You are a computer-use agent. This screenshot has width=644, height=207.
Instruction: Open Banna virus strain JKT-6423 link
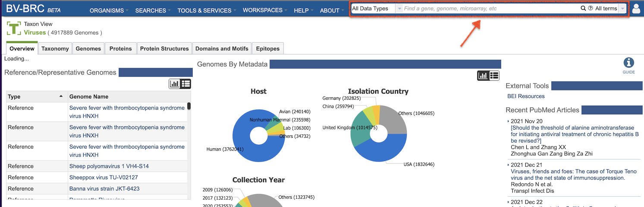[104, 188]
